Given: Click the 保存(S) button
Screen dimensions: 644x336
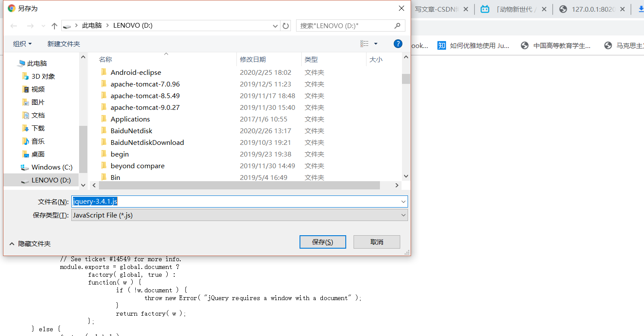Looking at the screenshot, I should 322,242.
